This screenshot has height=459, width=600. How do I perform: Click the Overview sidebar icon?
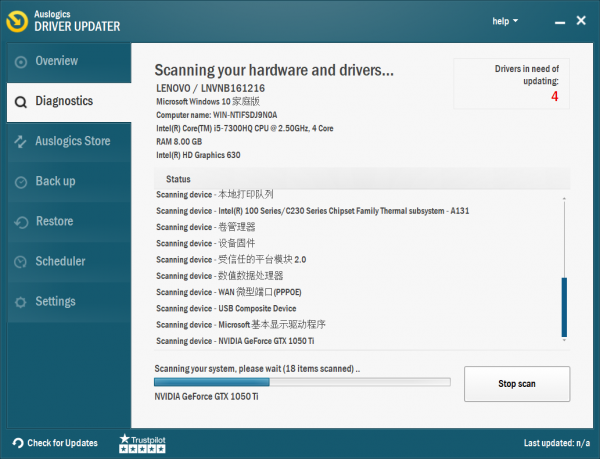[x=21, y=62]
